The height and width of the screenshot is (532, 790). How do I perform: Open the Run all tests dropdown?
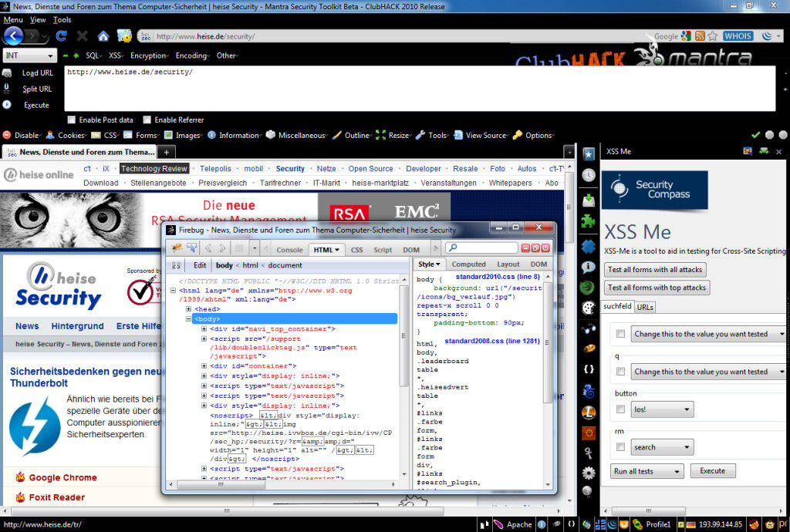tap(647, 471)
